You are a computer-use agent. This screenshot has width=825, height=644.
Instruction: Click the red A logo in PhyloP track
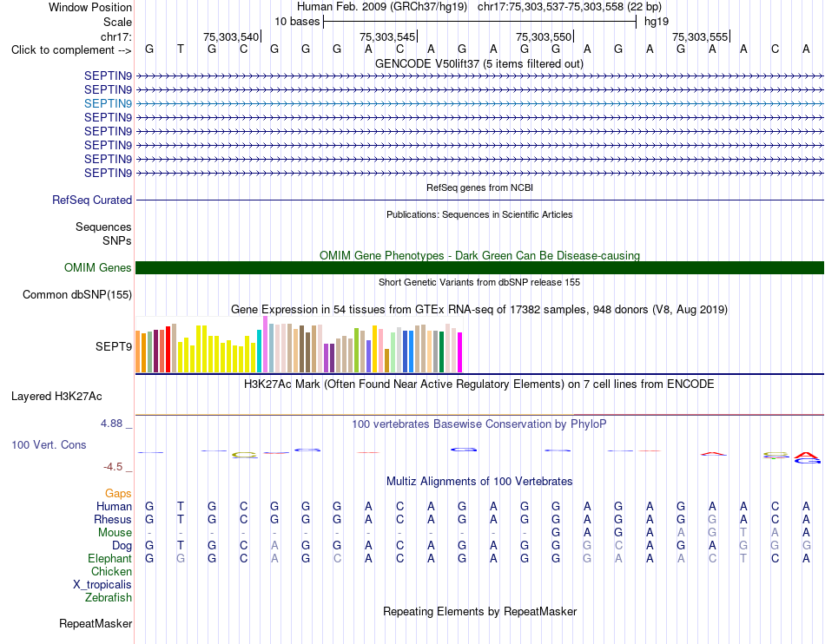806,455
